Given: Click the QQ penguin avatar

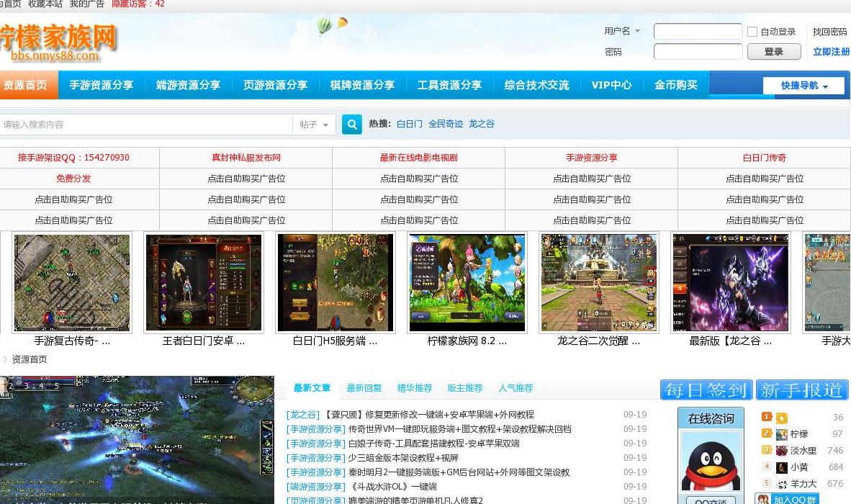Looking at the screenshot, I should point(711,462).
